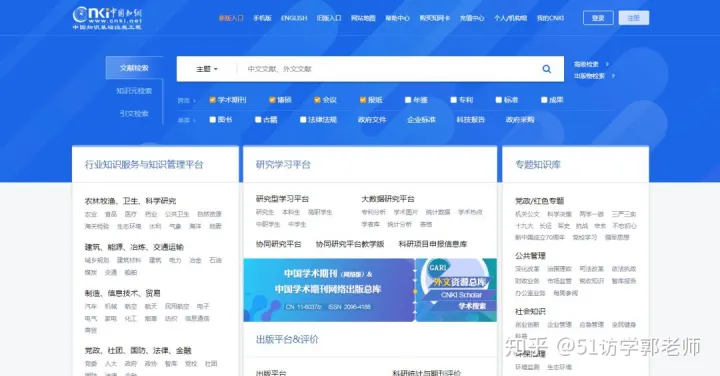The height and width of the screenshot is (376, 720).
Task: Click 建筑、能源、冶炼、交通运输 heading
Action: pyautogui.click(x=134, y=247)
